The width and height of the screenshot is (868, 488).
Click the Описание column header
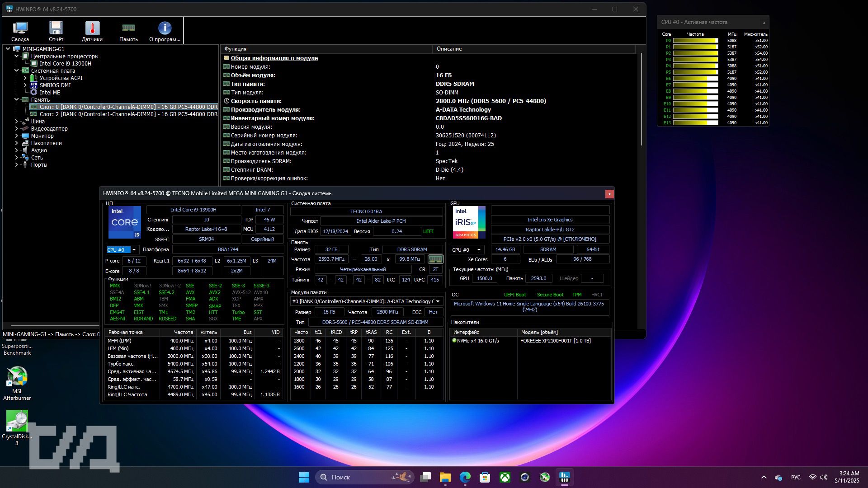coord(533,49)
